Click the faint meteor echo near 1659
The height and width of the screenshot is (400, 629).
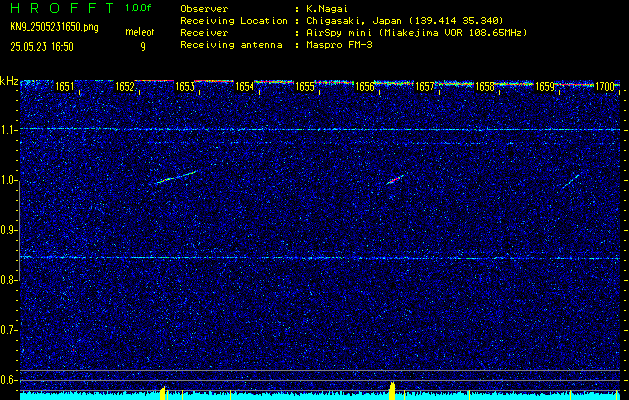pos(570,181)
